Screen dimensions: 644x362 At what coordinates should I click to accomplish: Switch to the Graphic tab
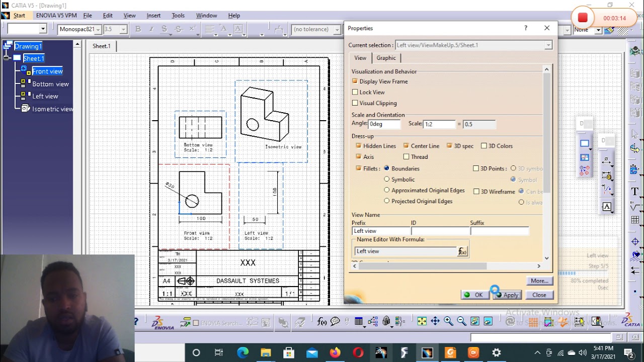point(386,58)
